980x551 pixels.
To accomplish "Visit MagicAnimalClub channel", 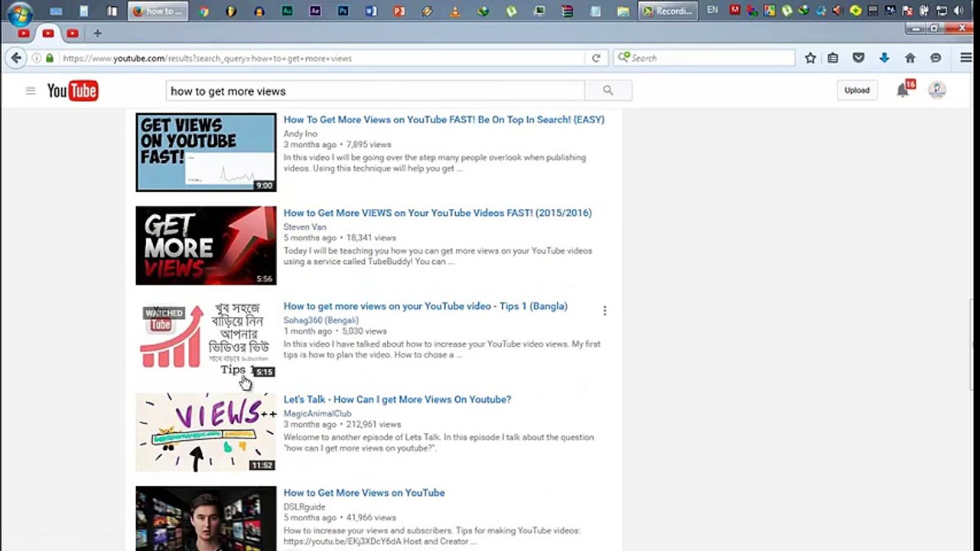I will tap(317, 414).
